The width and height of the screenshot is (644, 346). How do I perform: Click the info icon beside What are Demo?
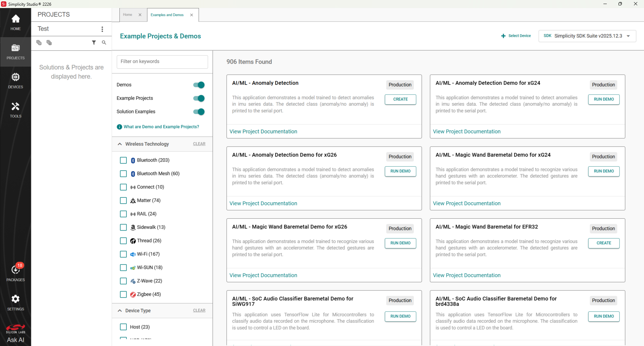tap(119, 127)
